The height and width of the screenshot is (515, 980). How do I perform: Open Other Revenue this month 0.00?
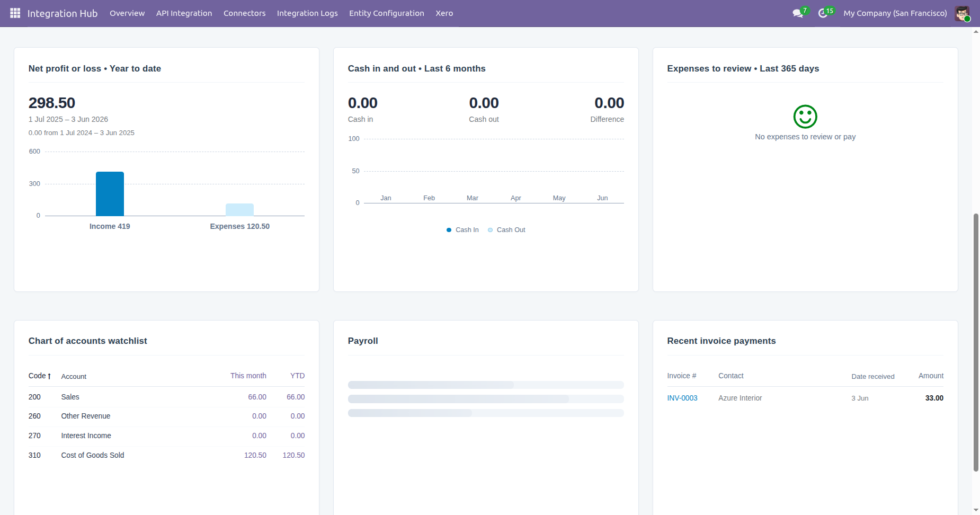(259, 416)
